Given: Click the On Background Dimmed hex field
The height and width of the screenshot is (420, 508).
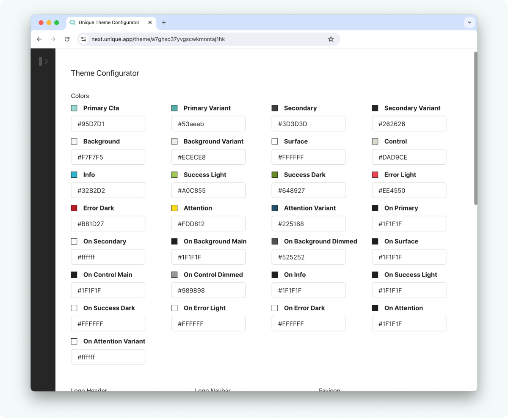Looking at the screenshot, I should point(309,257).
